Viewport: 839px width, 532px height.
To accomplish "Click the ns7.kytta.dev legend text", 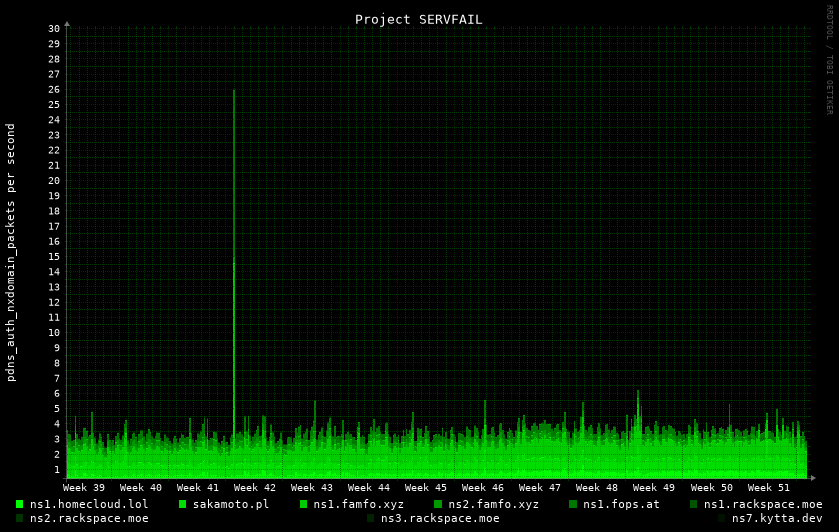I will tap(777, 518).
